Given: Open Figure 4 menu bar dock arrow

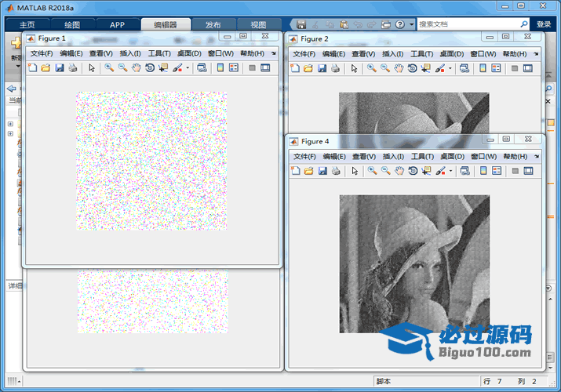Looking at the screenshot, I should pos(537,157).
